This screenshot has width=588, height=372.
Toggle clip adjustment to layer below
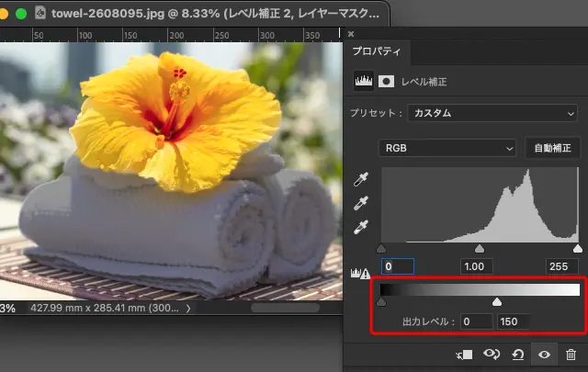tap(464, 354)
